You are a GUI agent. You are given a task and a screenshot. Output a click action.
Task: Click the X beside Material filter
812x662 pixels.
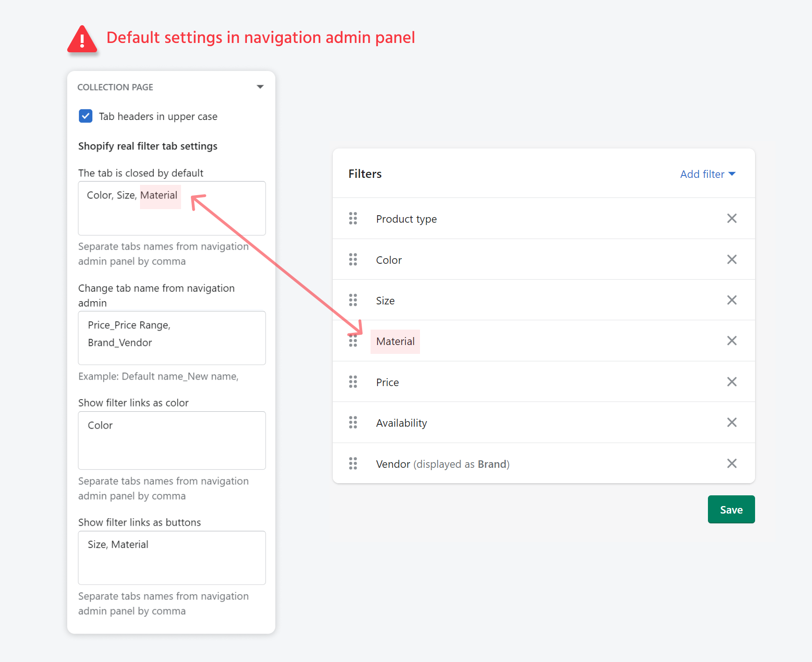(x=731, y=341)
